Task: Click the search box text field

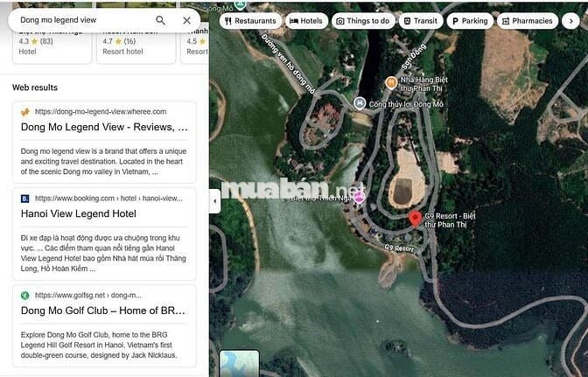Action: 83,20
